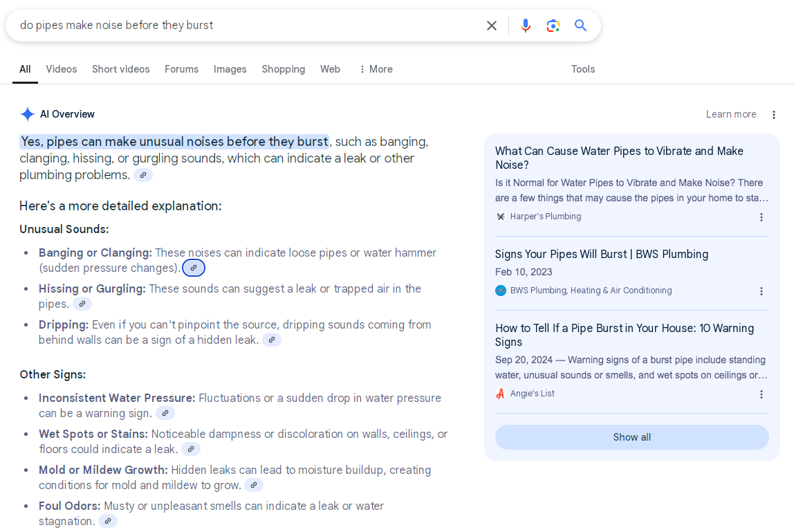Open options for Angie's List result
Screen dimensions: 794x532
click(x=761, y=394)
